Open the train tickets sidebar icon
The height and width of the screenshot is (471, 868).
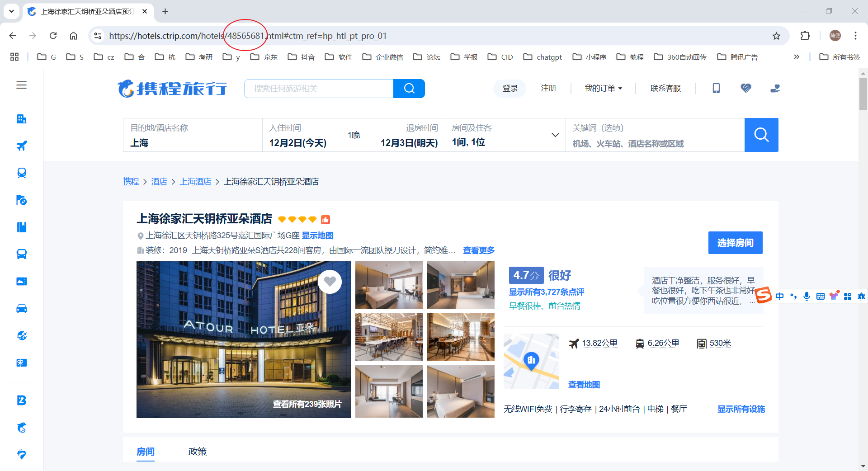[x=21, y=173]
